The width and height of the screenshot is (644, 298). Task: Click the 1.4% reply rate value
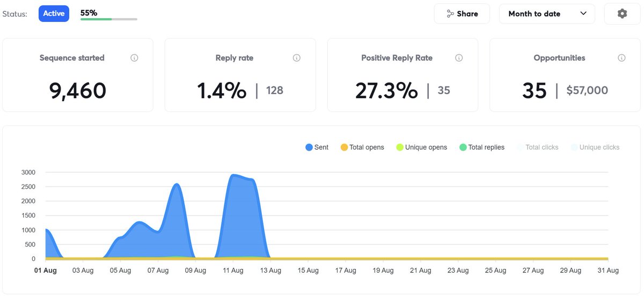pos(222,91)
